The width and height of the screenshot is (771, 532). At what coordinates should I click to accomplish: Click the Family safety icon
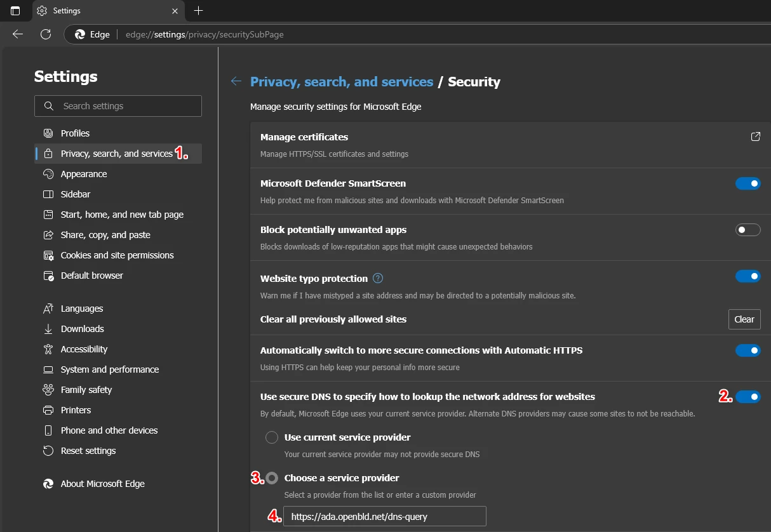pyautogui.click(x=48, y=390)
